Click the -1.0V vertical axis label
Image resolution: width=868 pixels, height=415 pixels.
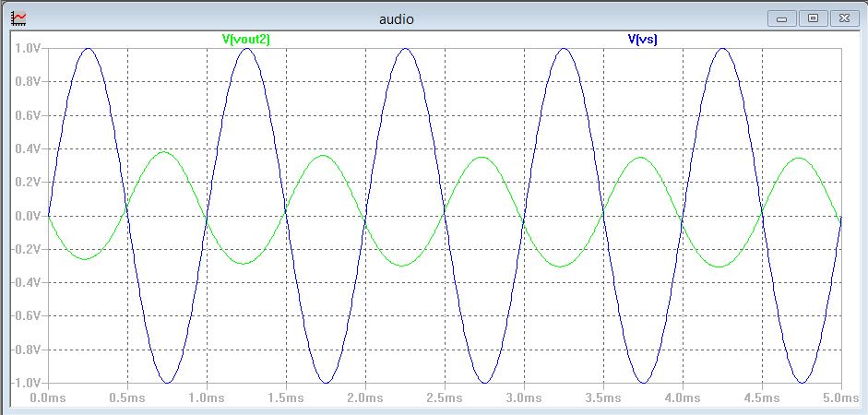(x=26, y=383)
